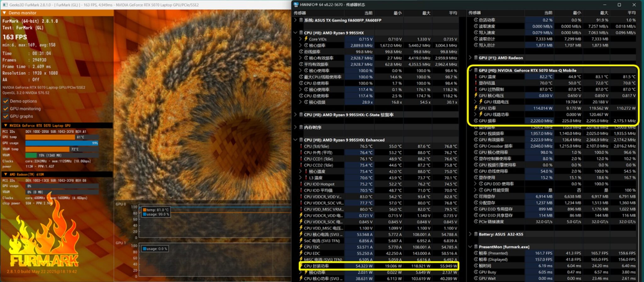
Task: Click the thermometer icon beside 显存结温
Action: click(x=476, y=83)
